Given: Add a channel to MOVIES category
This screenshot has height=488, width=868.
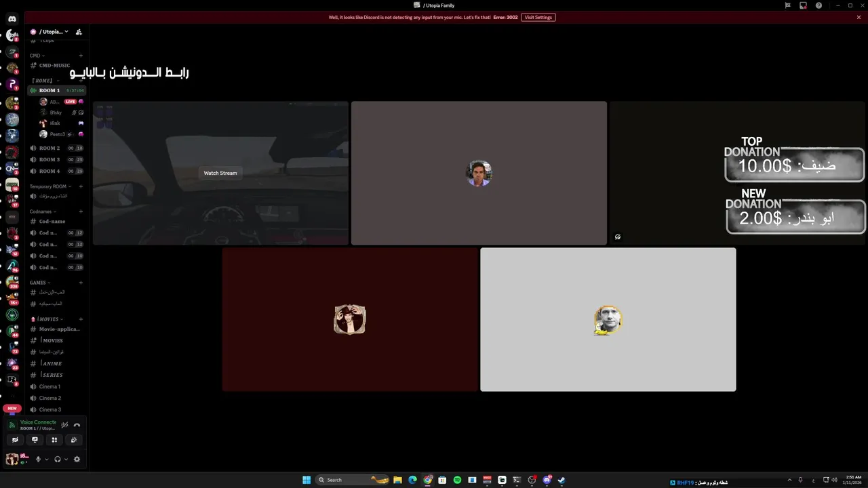Looking at the screenshot, I should (x=81, y=319).
